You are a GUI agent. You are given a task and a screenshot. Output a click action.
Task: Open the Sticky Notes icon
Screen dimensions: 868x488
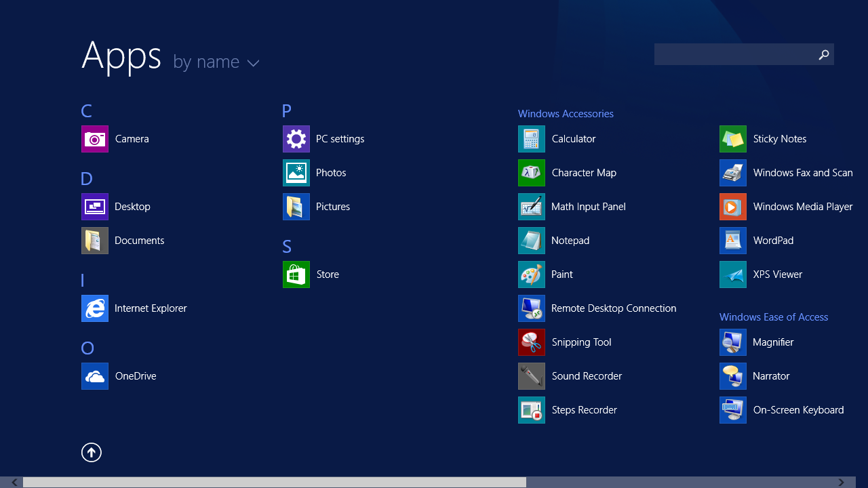coord(733,139)
